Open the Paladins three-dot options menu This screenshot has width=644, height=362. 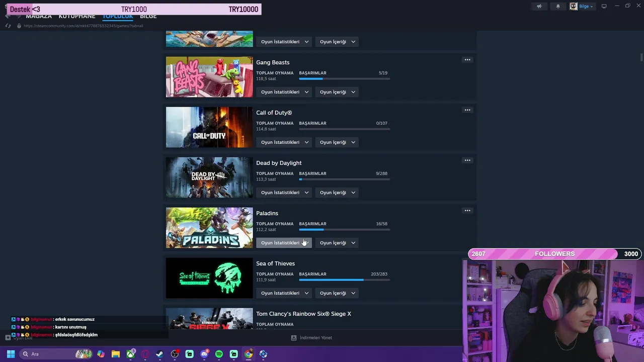point(467,211)
